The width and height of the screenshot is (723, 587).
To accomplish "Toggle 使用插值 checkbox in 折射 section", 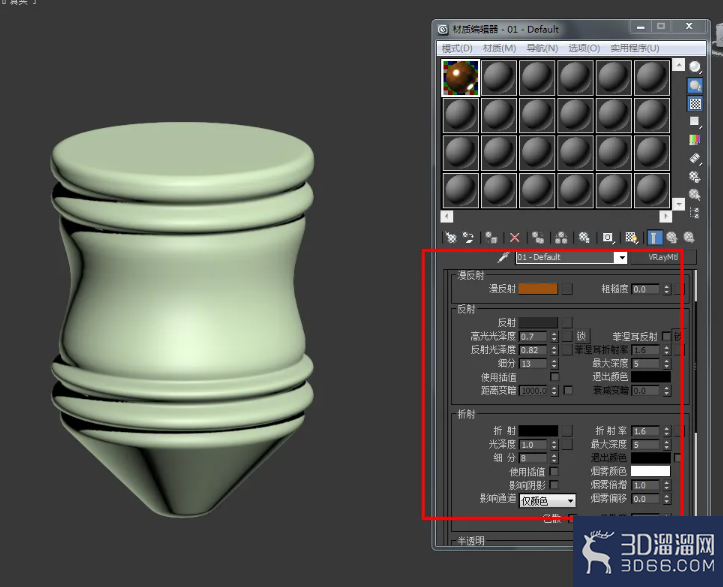I will [554, 472].
